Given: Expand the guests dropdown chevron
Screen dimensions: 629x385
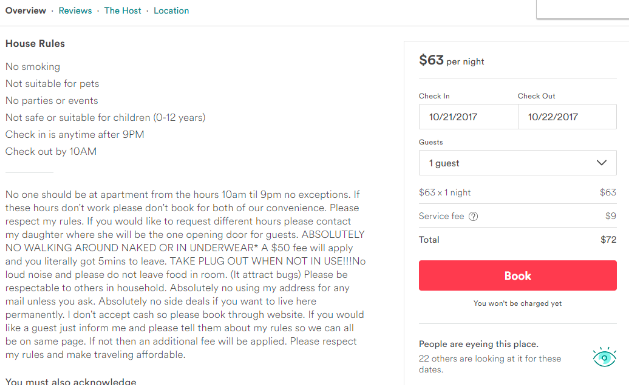Looking at the screenshot, I should click(x=601, y=163).
